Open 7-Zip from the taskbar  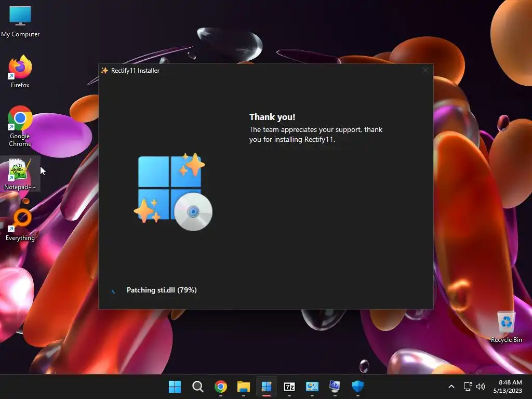point(289,387)
